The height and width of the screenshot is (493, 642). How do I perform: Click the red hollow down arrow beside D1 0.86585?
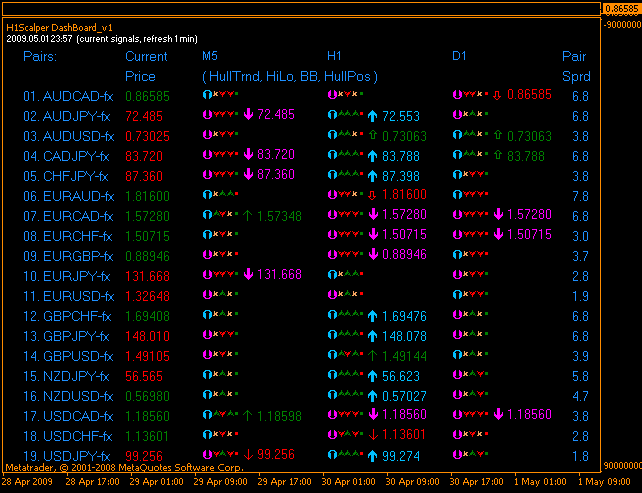tap(497, 95)
